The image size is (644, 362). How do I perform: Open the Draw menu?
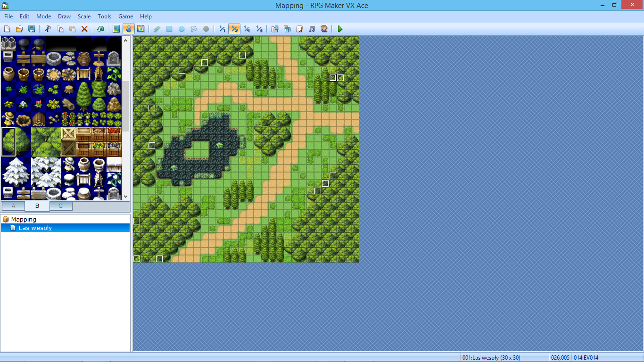65,16
